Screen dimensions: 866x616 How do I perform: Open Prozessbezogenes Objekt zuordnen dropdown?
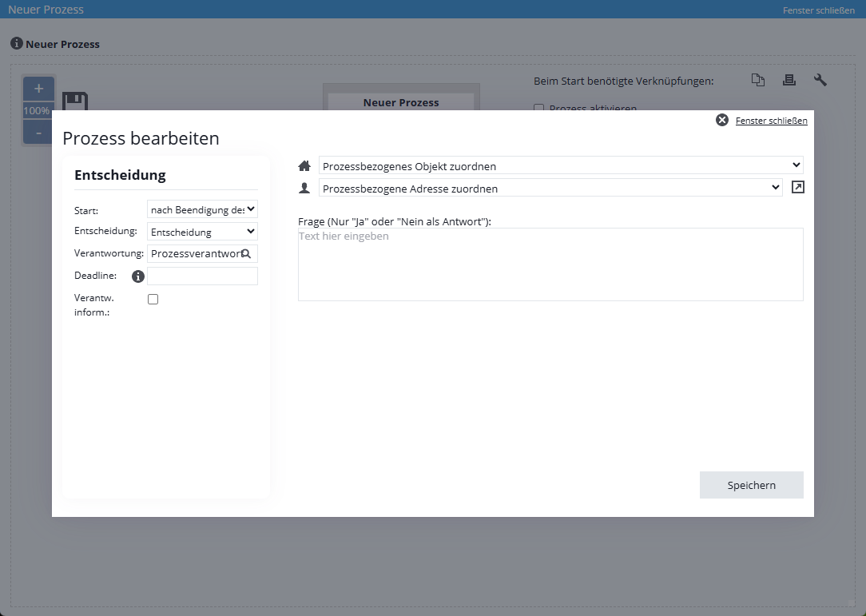(x=560, y=165)
